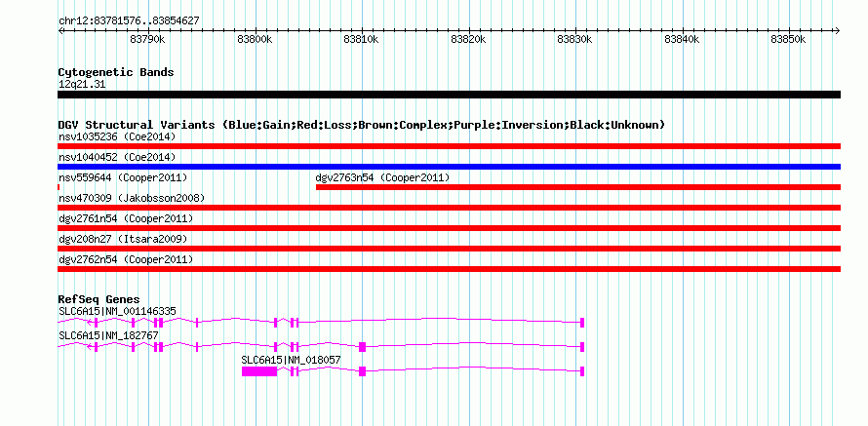This screenshot has width=868, height=426.
Task: Click the rightmost exon of NM_182767
Action: click(582, 347)
